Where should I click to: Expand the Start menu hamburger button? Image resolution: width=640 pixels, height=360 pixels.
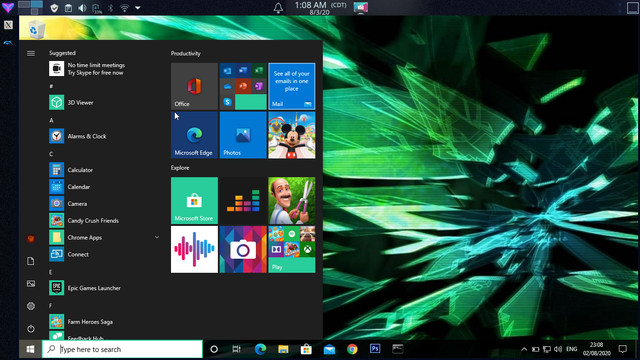(31, 53)
